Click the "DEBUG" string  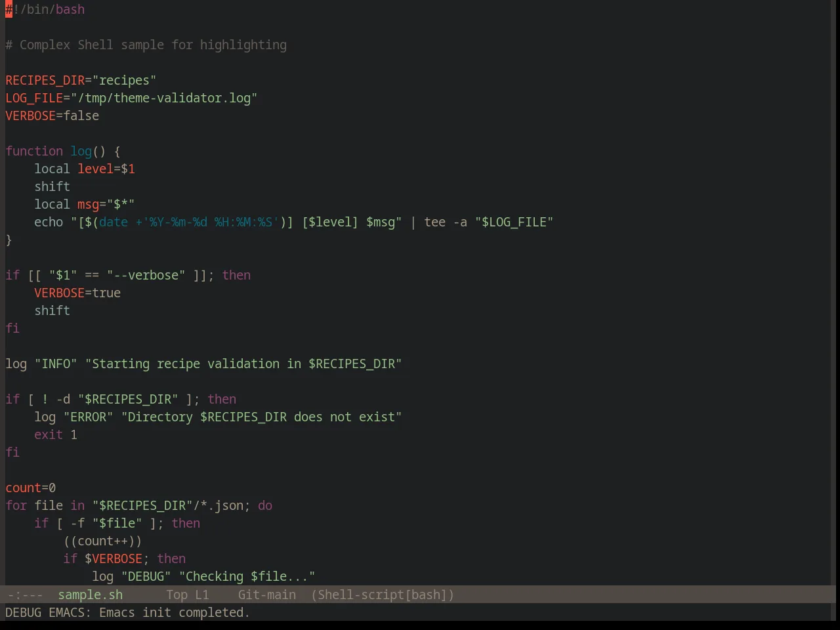pos(146,576)
